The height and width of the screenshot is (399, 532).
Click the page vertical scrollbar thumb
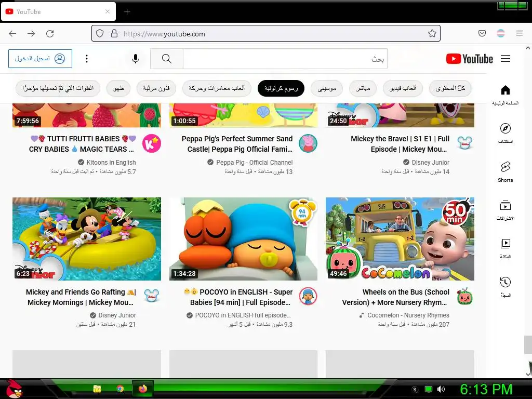(x=528, y=345)
